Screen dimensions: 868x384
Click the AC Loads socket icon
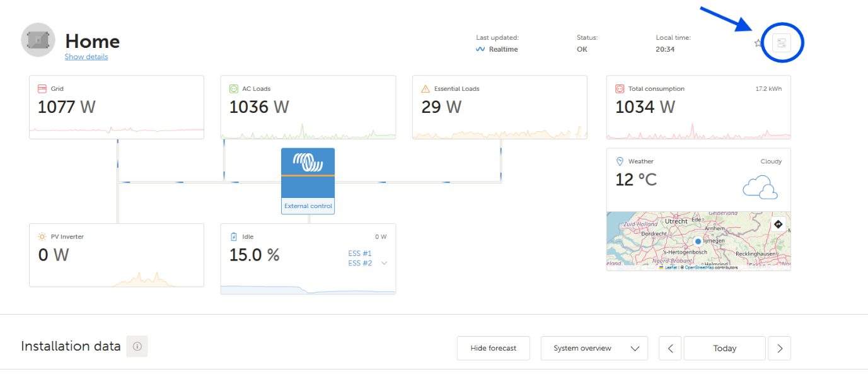(x=234, y=89)
